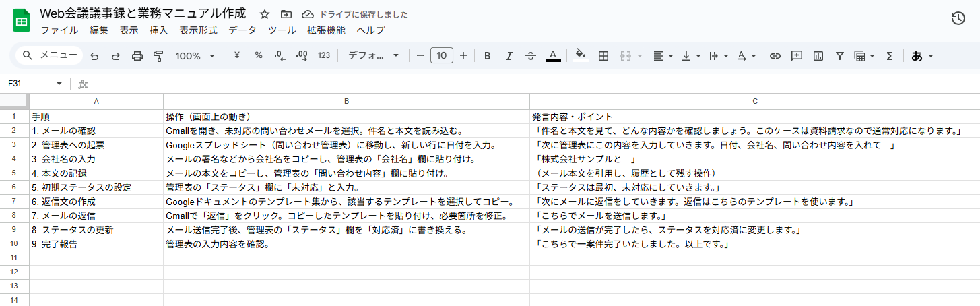Open the text color picker
The height and width of the screenshot is (306, 980).
[553, 55]
